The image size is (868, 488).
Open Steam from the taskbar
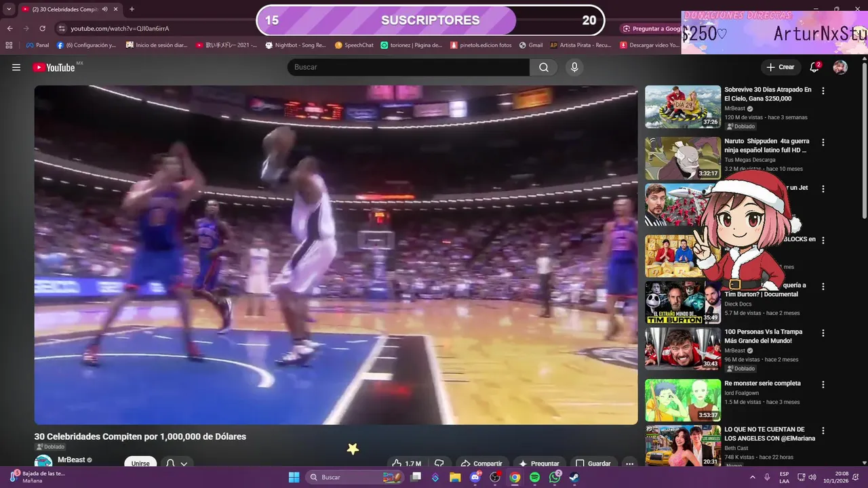[574, 477]
